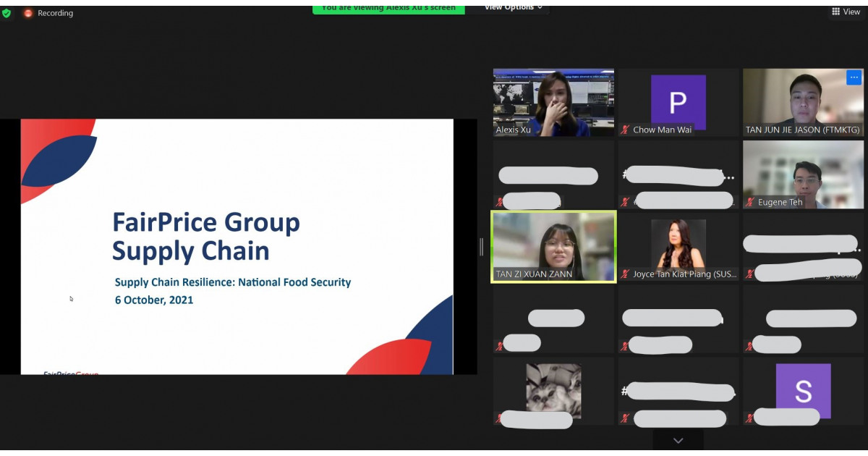868x456 pixels.
Task: Click the down chevron below the participant gallery
Action: pyautogui.click(x=678, y=440)
